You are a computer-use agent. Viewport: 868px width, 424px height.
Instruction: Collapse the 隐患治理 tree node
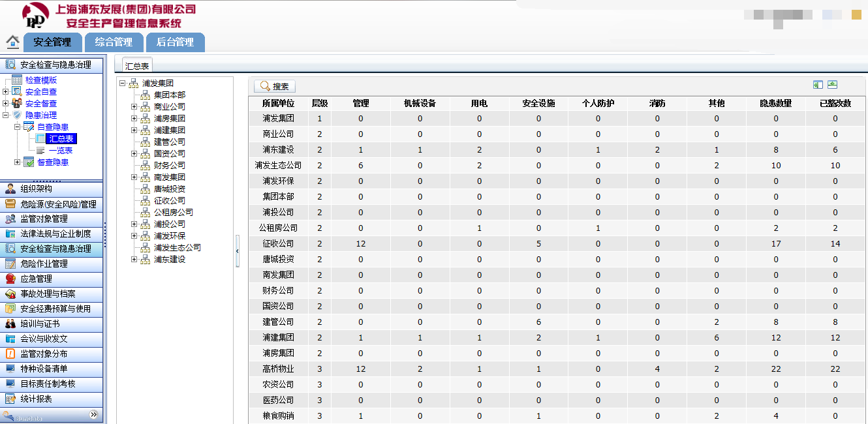point(6,115)
